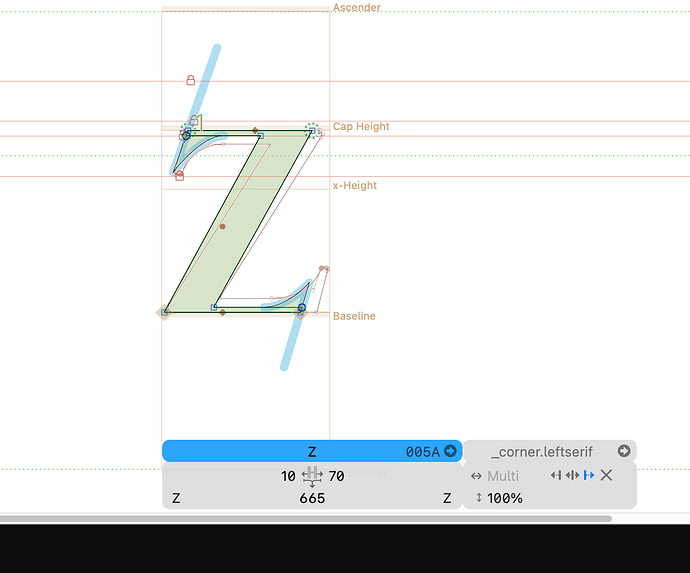Select the center alignment option for the corner
This screenshot has width=690, height=573.
click(x=572, y=476)
